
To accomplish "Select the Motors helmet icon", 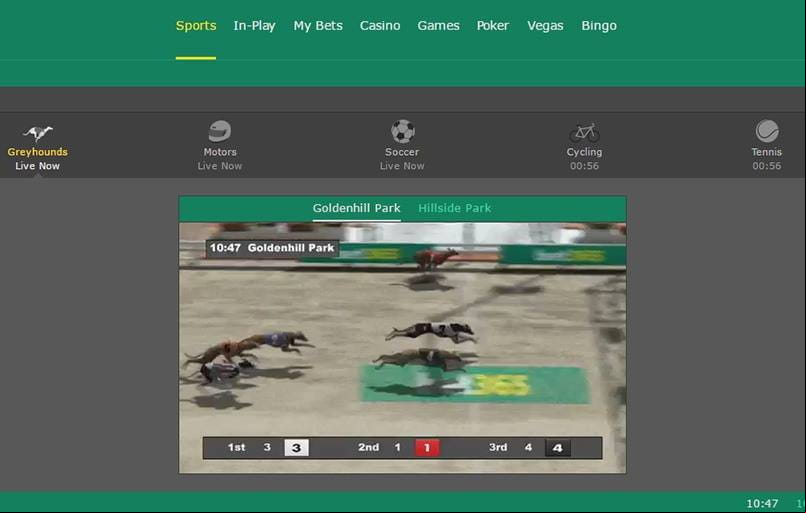I will (220, 131).
